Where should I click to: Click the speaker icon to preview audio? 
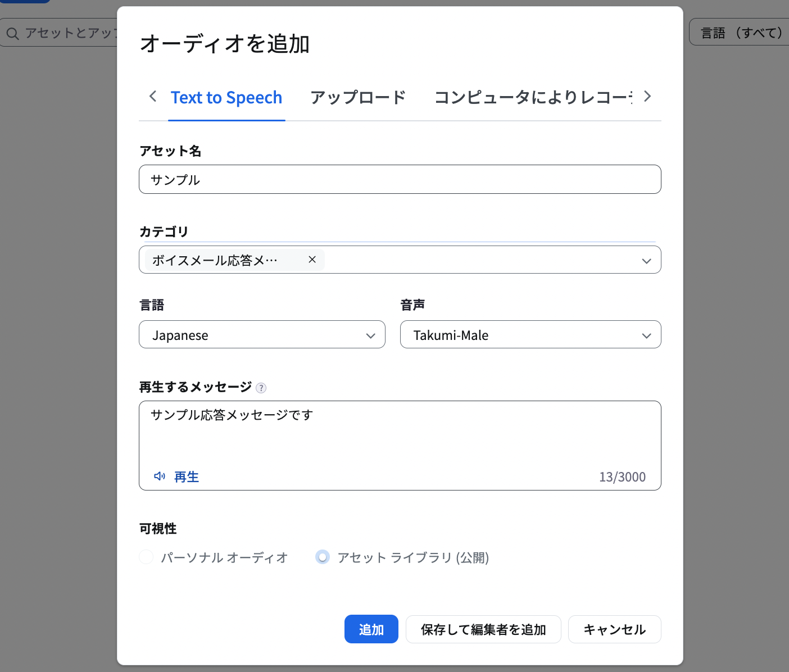pos(160,476)
